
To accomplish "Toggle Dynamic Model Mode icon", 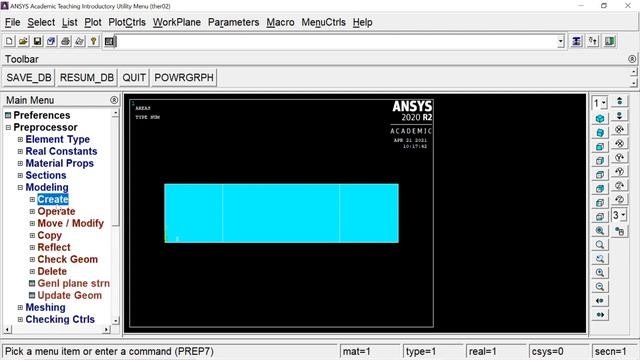I will 619,231.
